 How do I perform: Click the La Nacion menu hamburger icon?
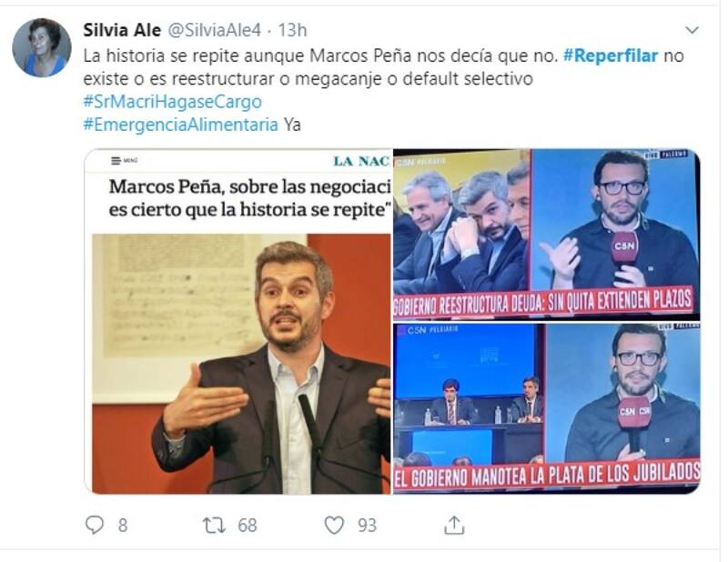coord(116,161)
